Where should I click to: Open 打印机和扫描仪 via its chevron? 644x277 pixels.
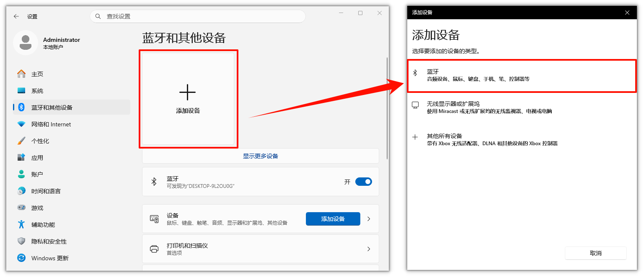369,249
